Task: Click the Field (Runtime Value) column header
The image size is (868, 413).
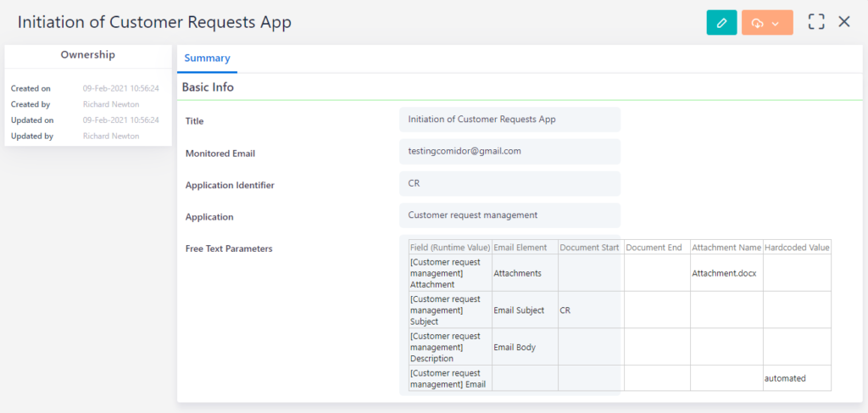Action: tap(450, 248)
